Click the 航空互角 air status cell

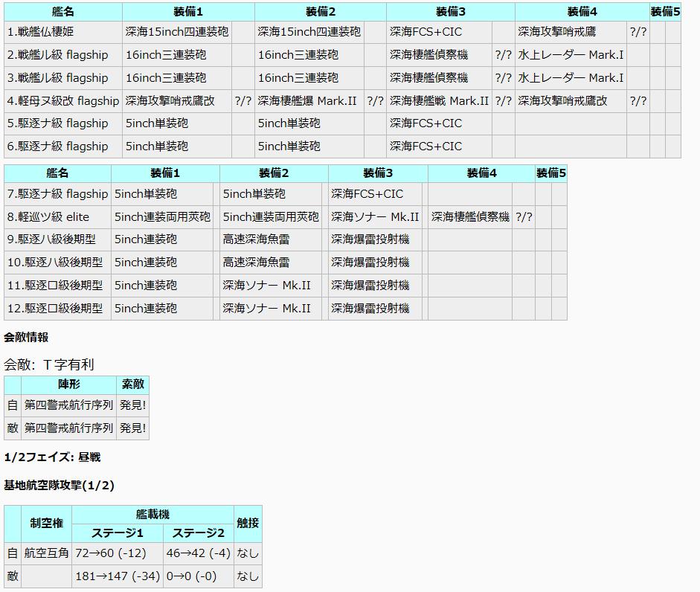pyautogui.click(x=46, y=553)
